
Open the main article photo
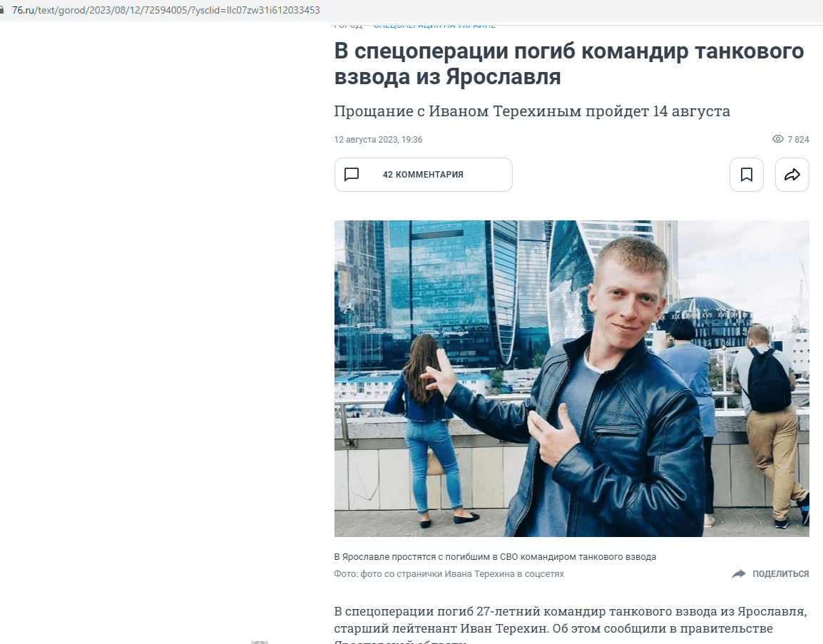tap(571, 379)
